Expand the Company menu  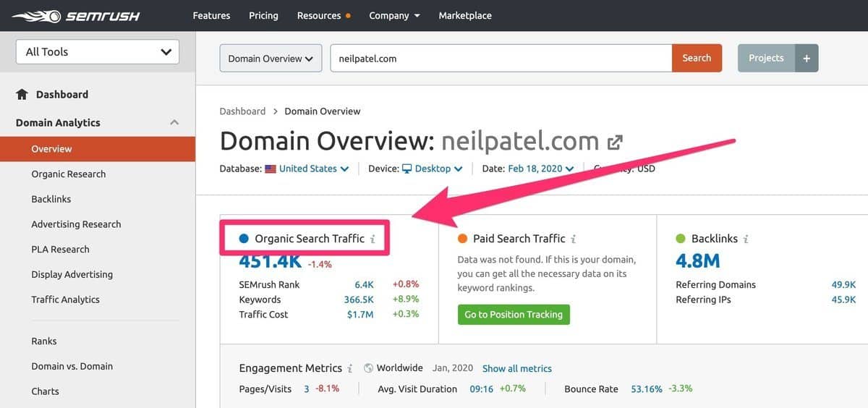coord(394,15)
